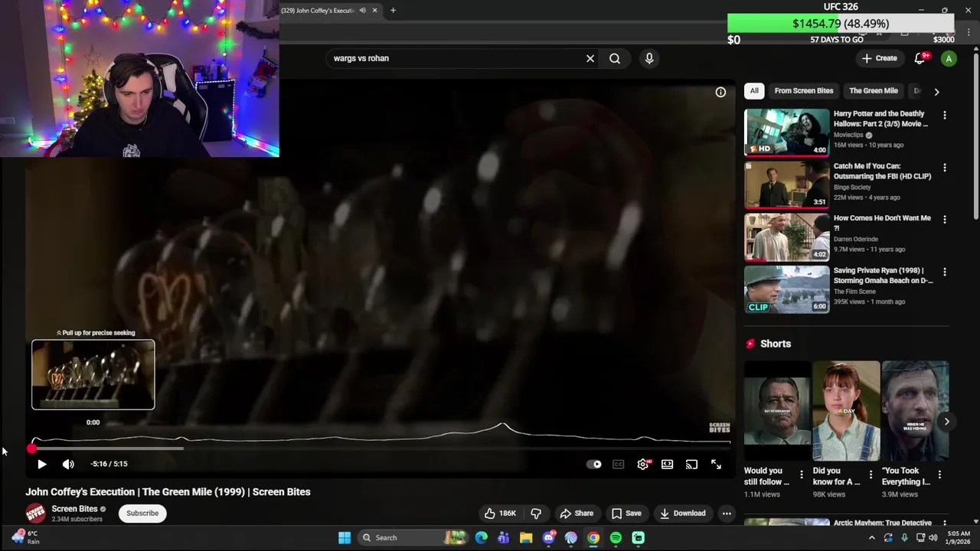Show next Shorts with arrow
Screen dimensions: 980x551
(x=946, y=422)
